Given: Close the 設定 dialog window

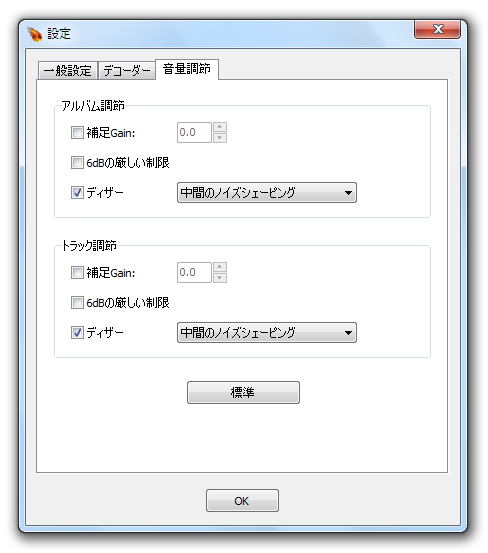Looking at the screenshot, I should click(437, 29).
